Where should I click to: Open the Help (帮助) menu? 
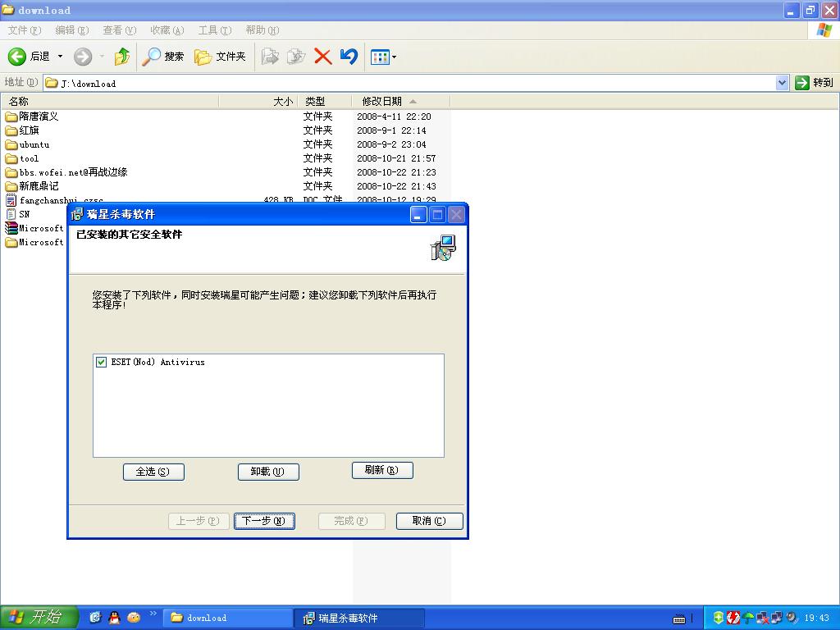coord(262,30)
